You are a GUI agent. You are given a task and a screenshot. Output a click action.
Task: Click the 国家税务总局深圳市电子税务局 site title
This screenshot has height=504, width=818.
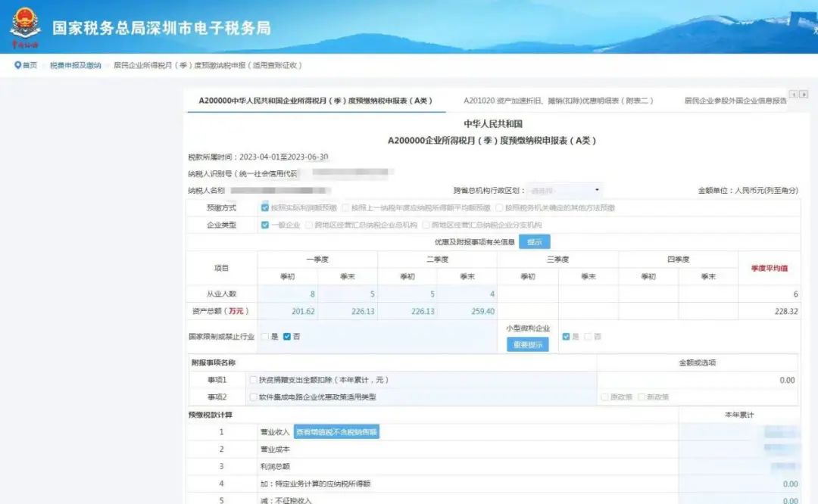coord(162,28)
